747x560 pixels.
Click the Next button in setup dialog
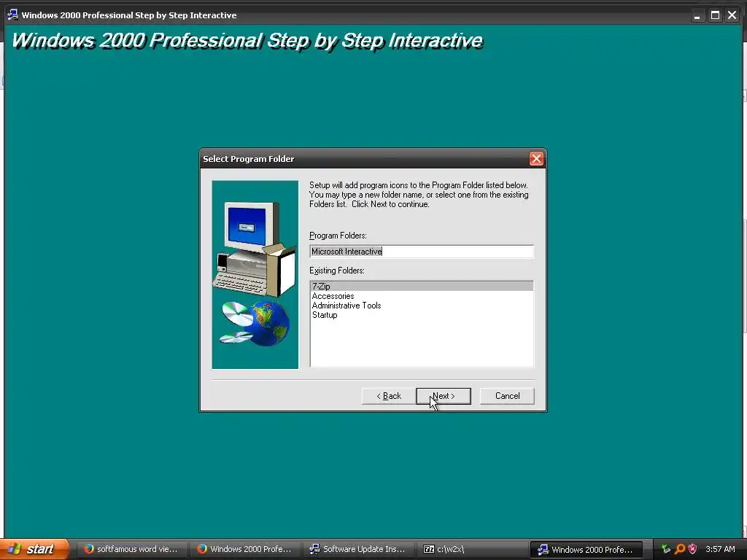tap(444, 396)
